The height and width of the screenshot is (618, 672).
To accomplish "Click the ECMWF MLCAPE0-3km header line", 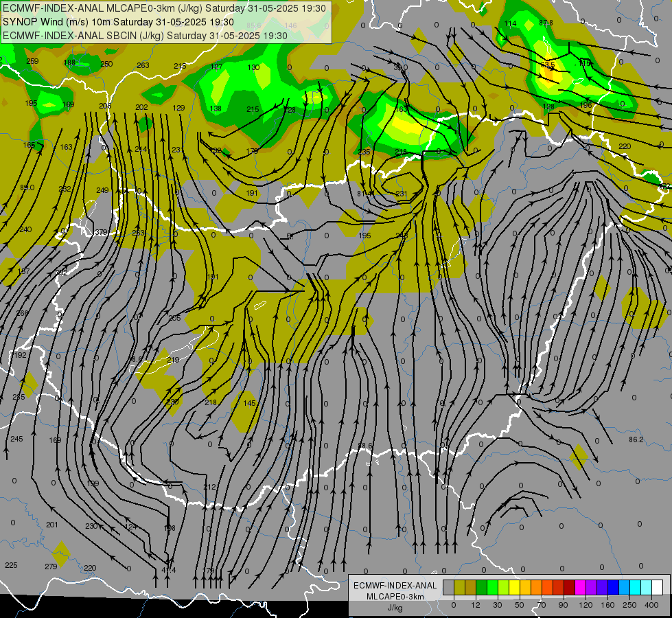I will 164,8.
